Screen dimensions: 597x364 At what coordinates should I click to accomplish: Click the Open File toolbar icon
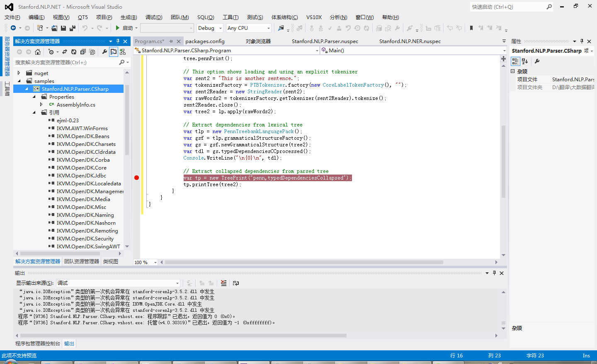[x=54, y=28]
